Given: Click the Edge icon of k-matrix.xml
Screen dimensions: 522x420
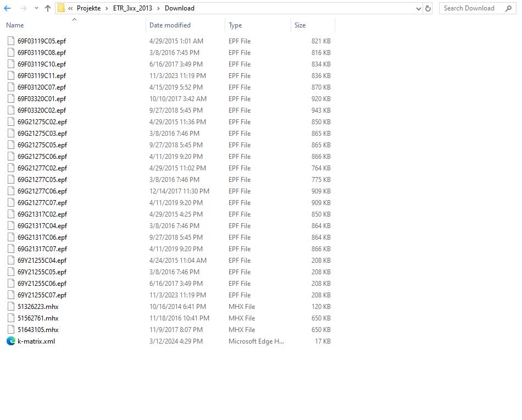Looking at the screenshot, I should coord(11,341).
